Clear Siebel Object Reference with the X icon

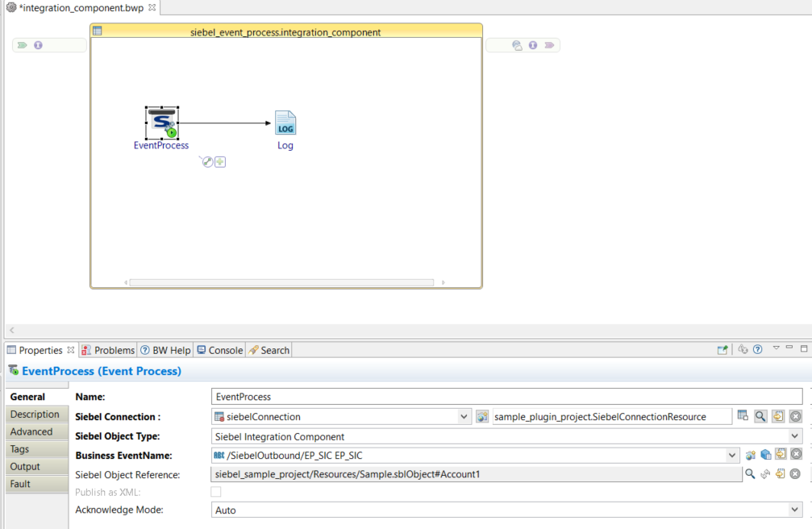coord(795,473)
